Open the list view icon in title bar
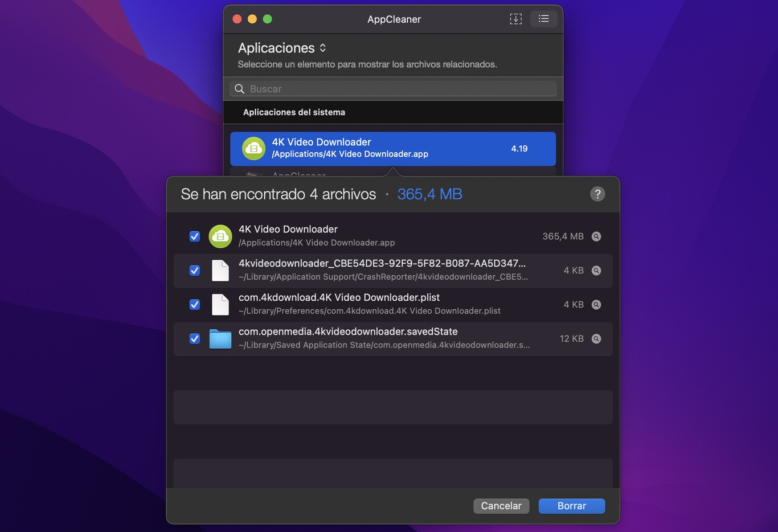This screenshot has width=778, height=532. (543, 19)
